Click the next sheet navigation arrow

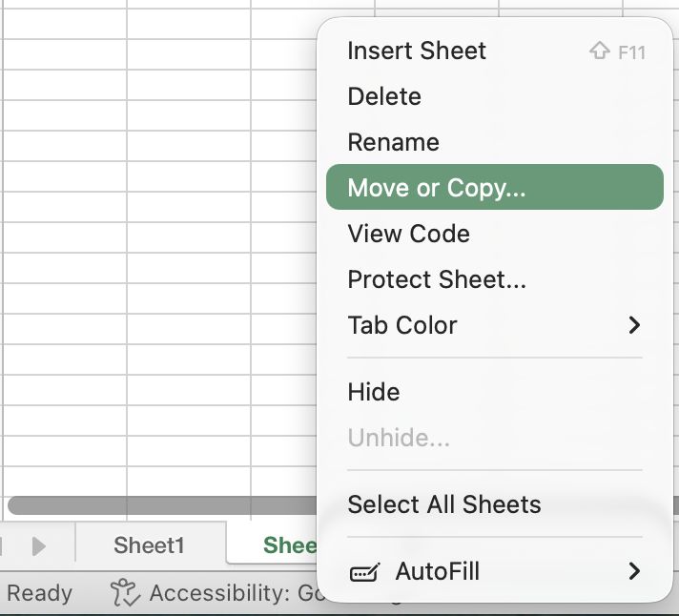pos(39,546)
